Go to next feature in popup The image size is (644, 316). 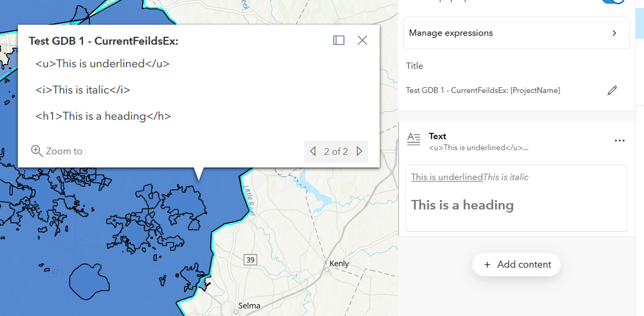click(x=359, y=151)
